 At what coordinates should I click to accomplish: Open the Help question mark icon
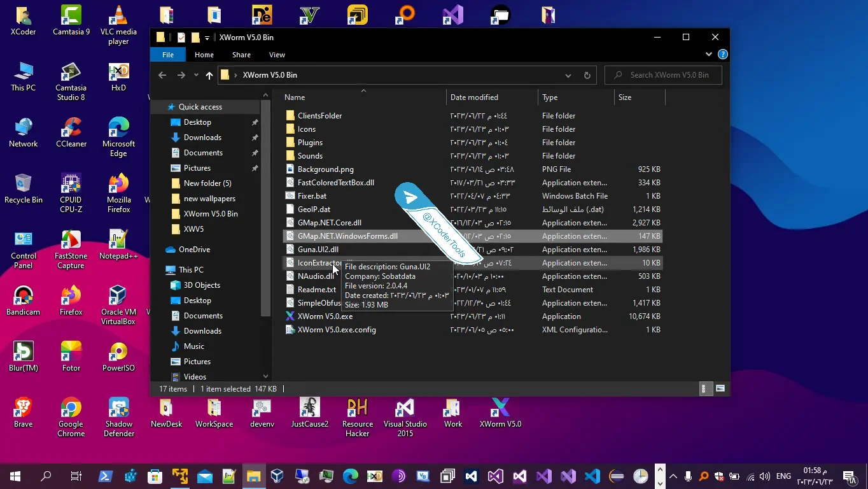[722, 55]
